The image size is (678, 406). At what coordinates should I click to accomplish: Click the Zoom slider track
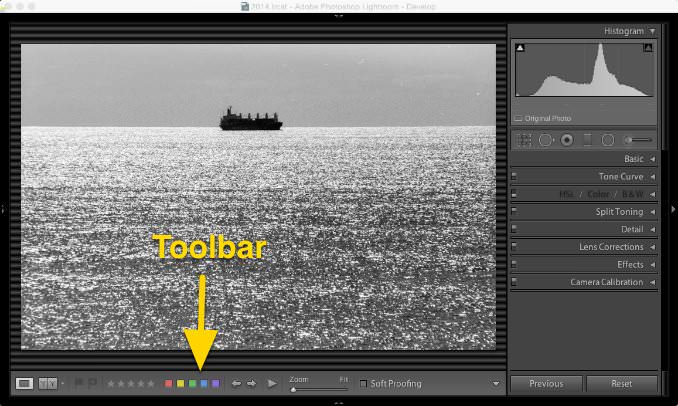point(320,390)
